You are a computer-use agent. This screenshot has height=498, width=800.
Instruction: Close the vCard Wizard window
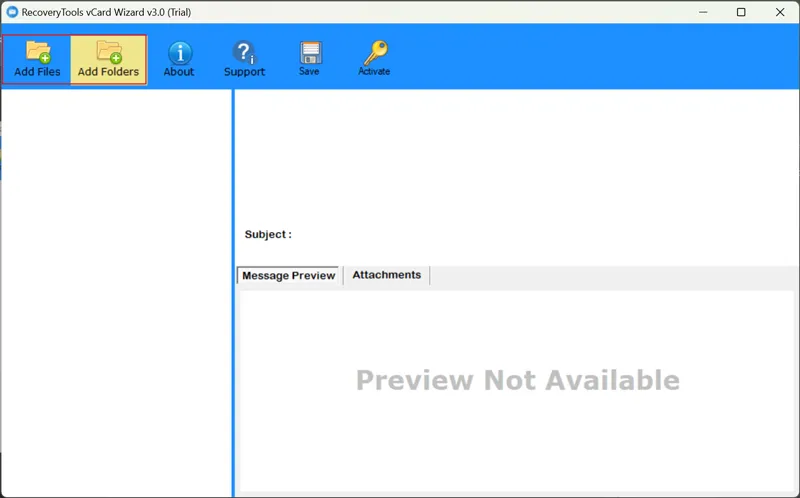tap(780, 12)
